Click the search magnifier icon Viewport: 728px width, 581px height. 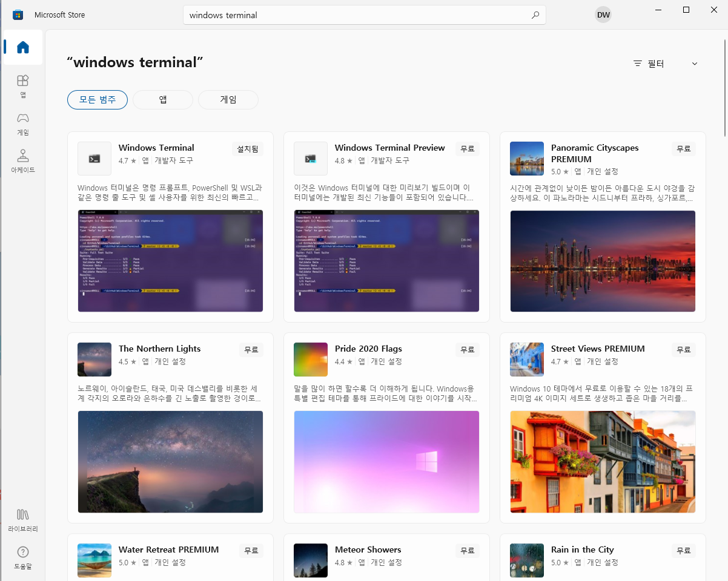tap(535, 15)
